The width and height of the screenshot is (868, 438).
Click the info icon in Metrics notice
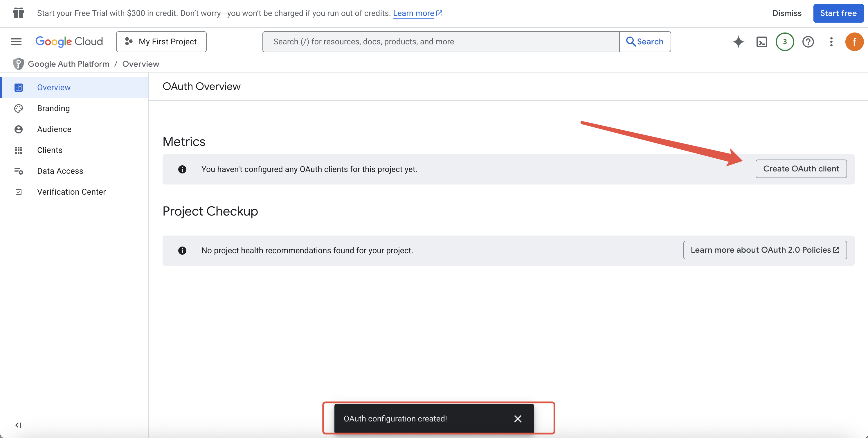click(x=182, y=169)
